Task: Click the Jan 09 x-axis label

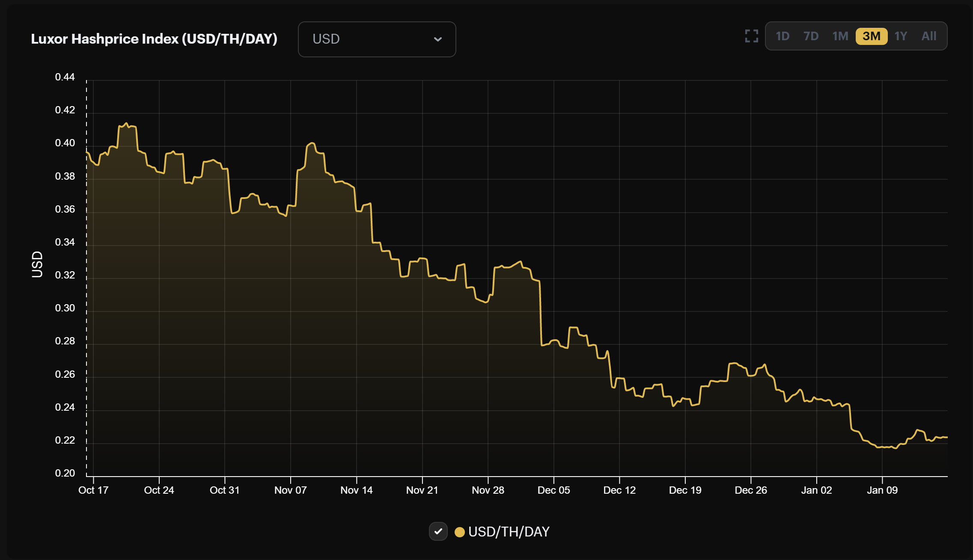Action: tap(882, 490)
